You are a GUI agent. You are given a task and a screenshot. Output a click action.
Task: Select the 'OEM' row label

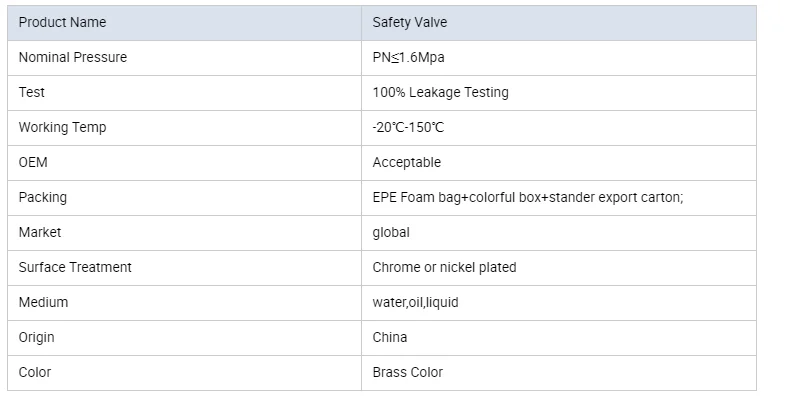[x=33, y=162]
